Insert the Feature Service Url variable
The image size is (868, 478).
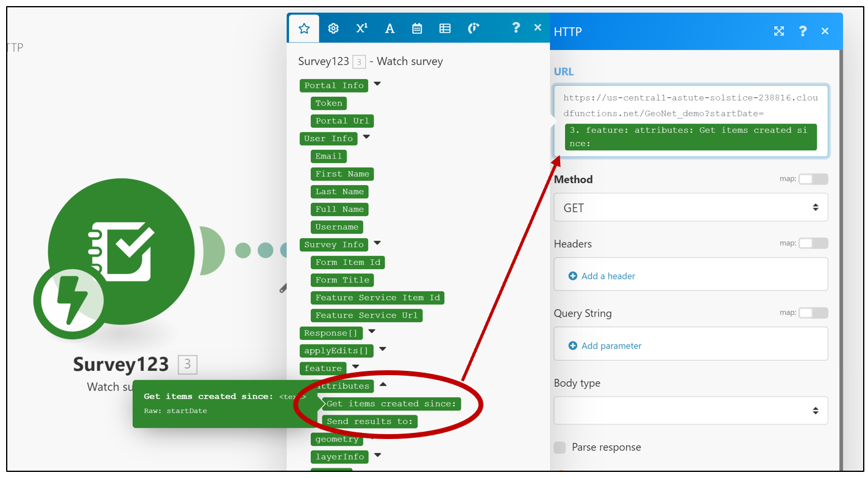coord(366,315)
